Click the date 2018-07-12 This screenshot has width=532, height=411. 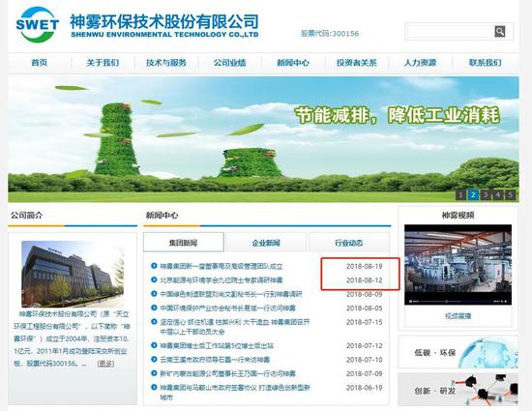pos(365,346)
